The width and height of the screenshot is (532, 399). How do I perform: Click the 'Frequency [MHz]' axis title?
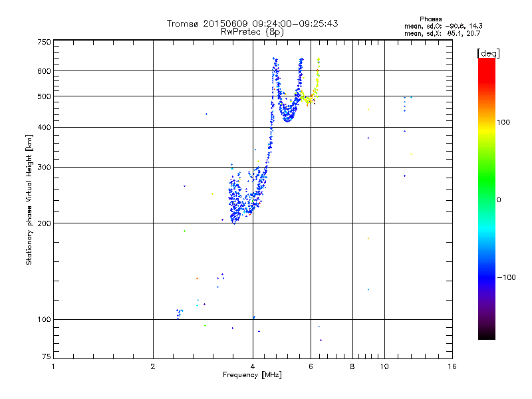coord(252,375)
